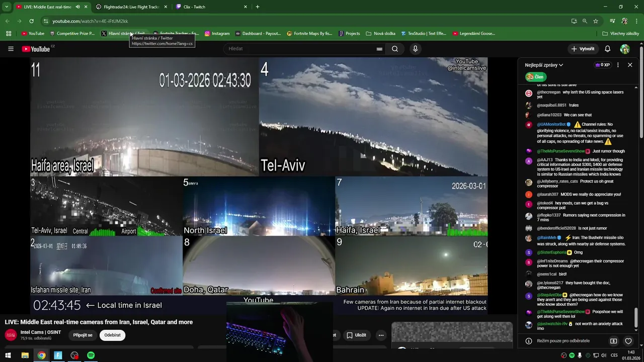Image resolution: width=644 pixels, height=362 pixels.
Task: Open File Explorer from the taskbar
Action: coord(25,355)
